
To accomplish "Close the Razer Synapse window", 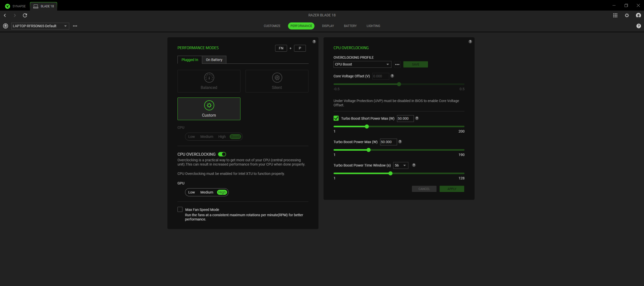I will click(x=638, y=5).
